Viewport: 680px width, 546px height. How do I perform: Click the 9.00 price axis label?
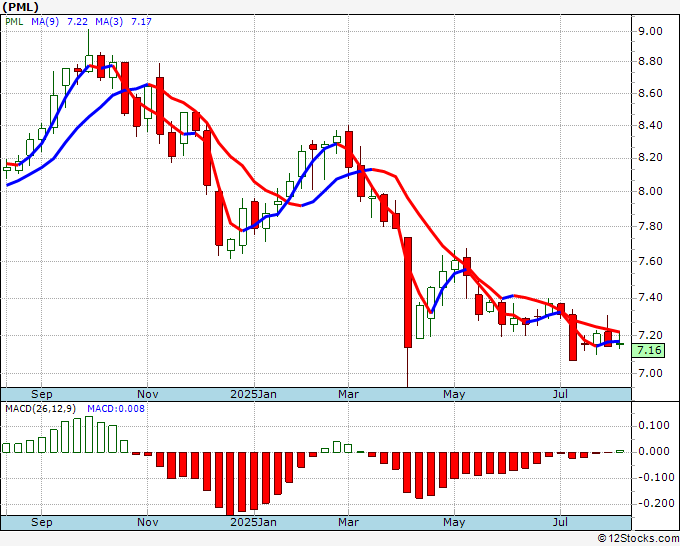tap(650, 31)
